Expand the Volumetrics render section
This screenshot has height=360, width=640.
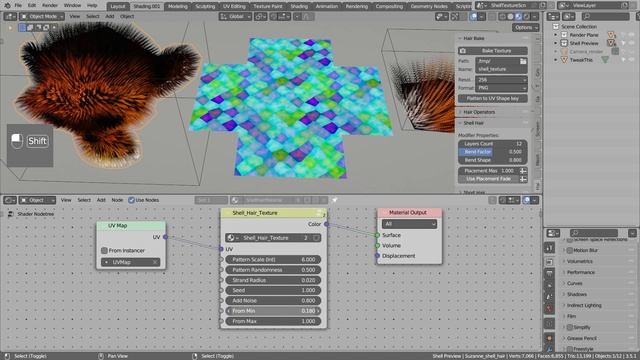coord(580,261)
